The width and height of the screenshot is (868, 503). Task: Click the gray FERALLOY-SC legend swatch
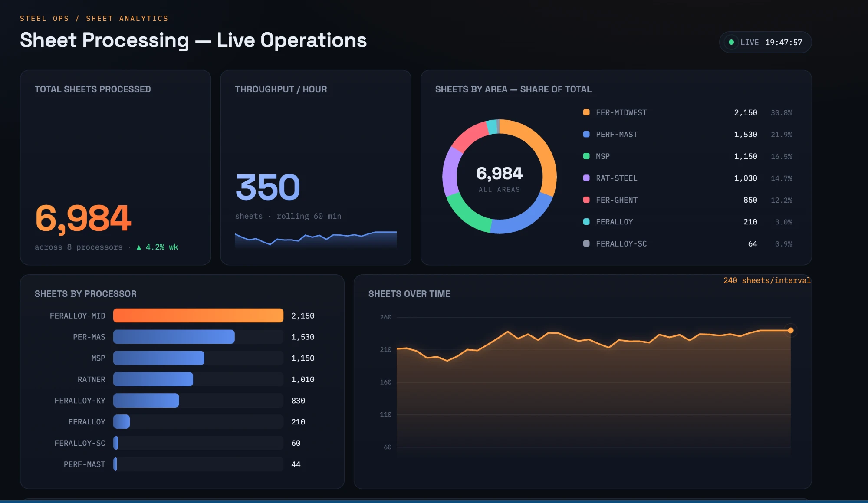coord(586,243)
